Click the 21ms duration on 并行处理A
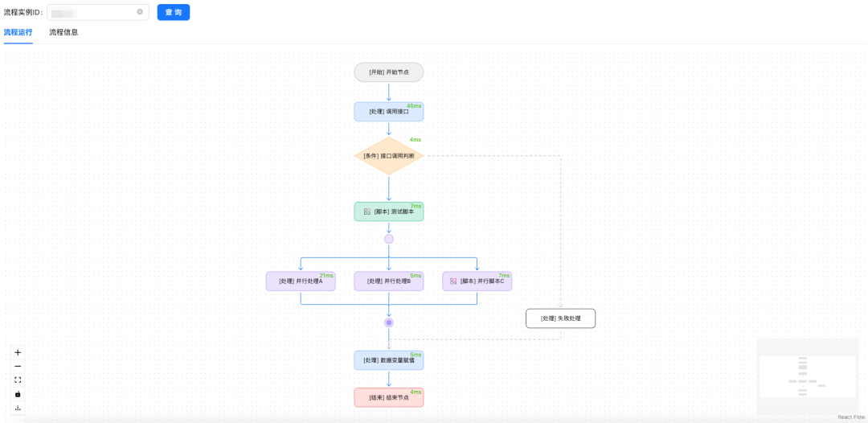868x423 pixels. point(326,275)
